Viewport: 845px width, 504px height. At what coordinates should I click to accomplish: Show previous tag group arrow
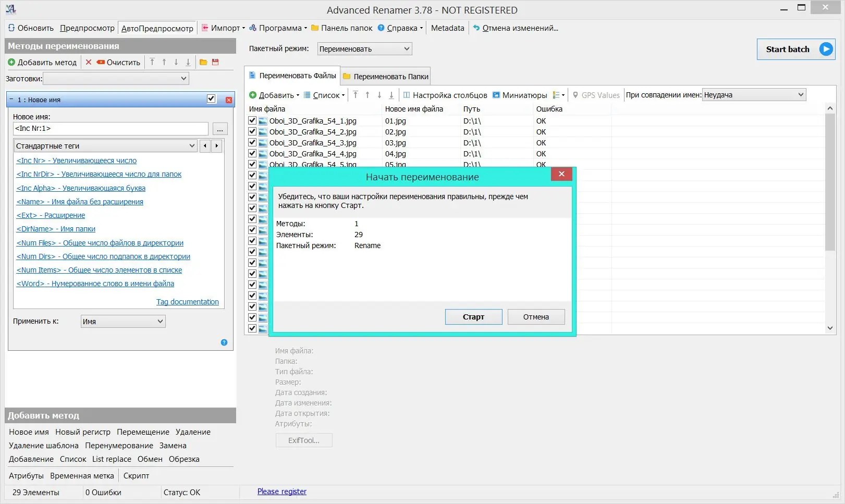(205, 146)
